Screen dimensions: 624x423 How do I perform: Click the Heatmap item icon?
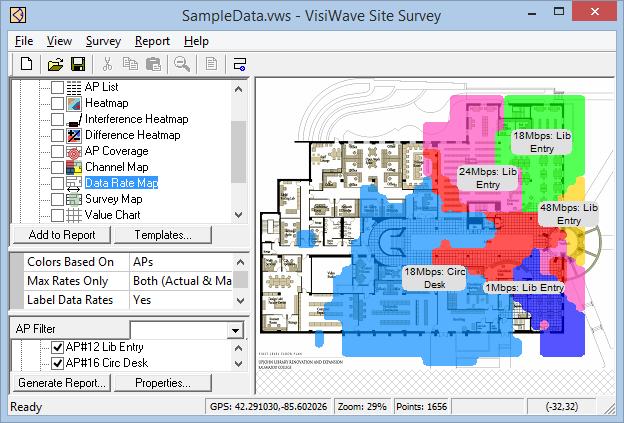coord(74,103)
